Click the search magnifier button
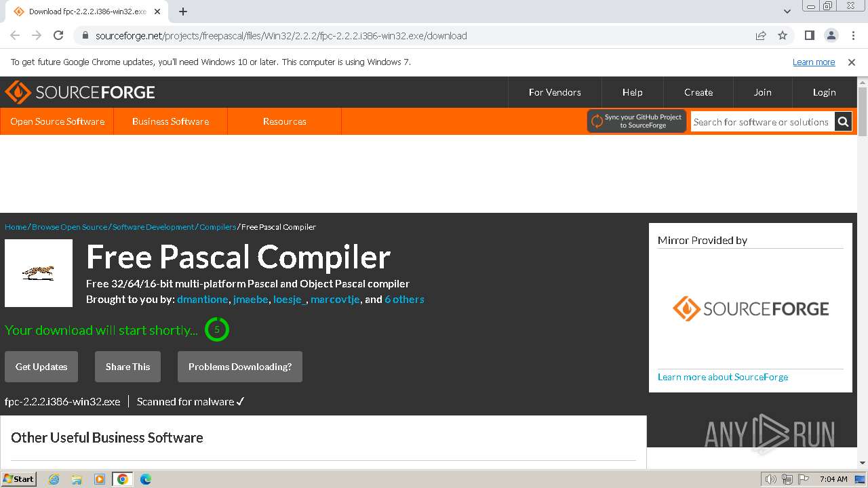868x488 pixels. tap(843, 122)
